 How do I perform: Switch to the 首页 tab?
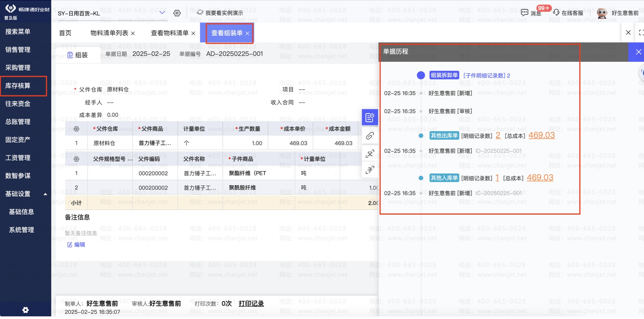point(65,33)
